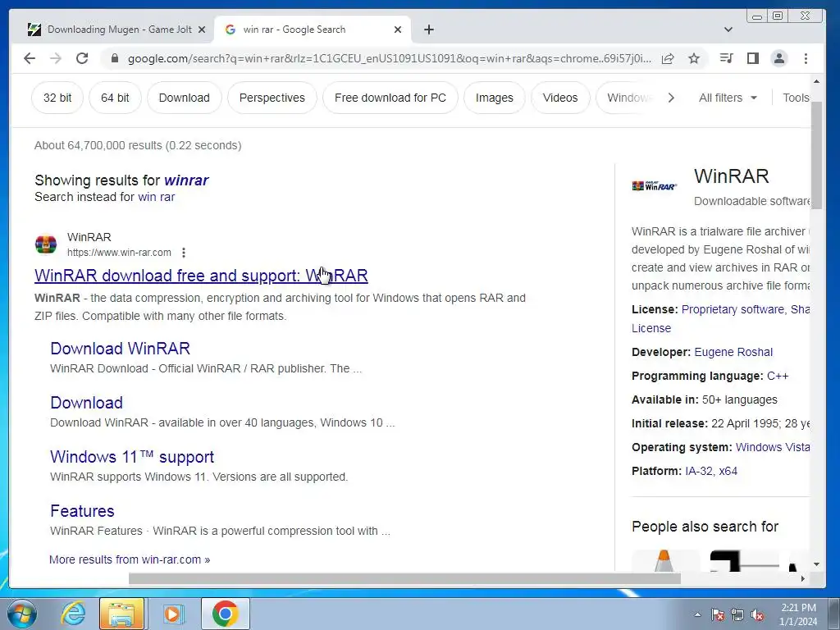The height and width of the screenshot is (630, 840).
Task: Open Windows Explorer folder in the taskbar
Action: [121, 614]
